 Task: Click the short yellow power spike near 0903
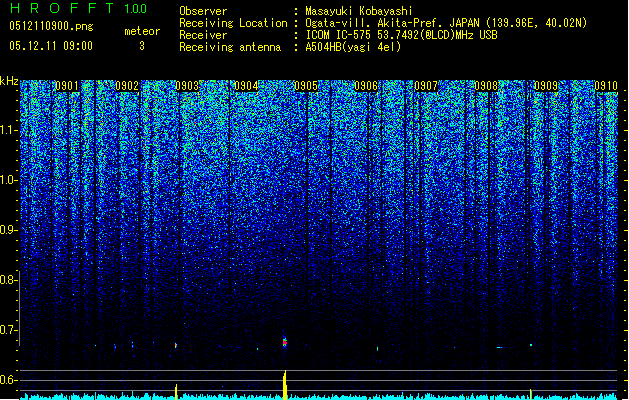176,392
